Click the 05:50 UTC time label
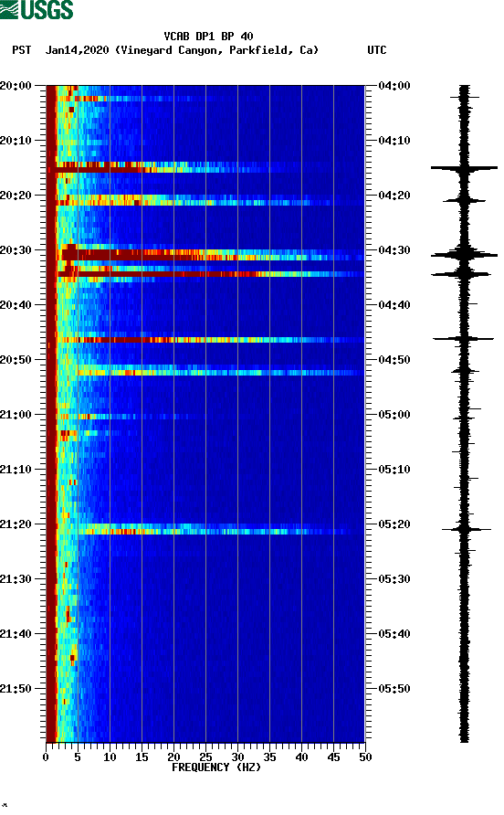Image resolution: width=504 pixels, height=815 pixels. pyautogui.click(x=394, y=689)
